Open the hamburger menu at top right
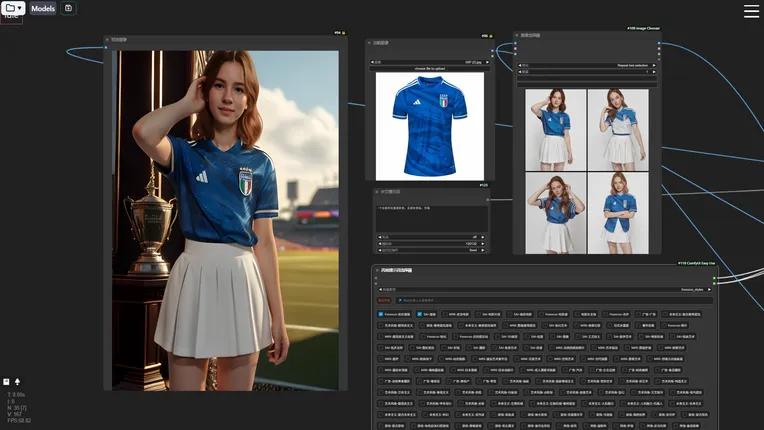The image size is (764, 430). tap(751, 11)
